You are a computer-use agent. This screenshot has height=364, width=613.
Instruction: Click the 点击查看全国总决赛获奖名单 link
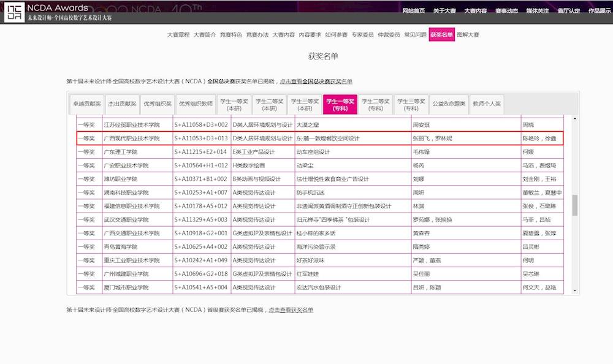[x=316, y=82]
